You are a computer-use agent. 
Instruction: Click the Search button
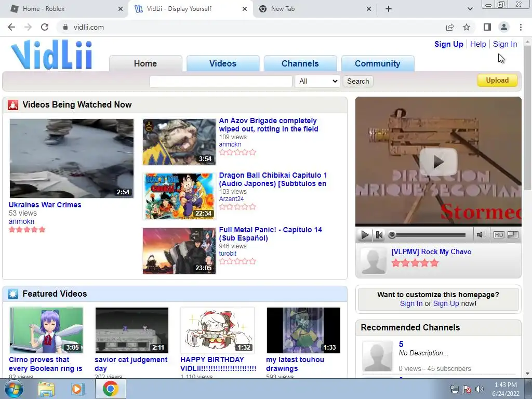pyautogui.click(x=358, y=81)
